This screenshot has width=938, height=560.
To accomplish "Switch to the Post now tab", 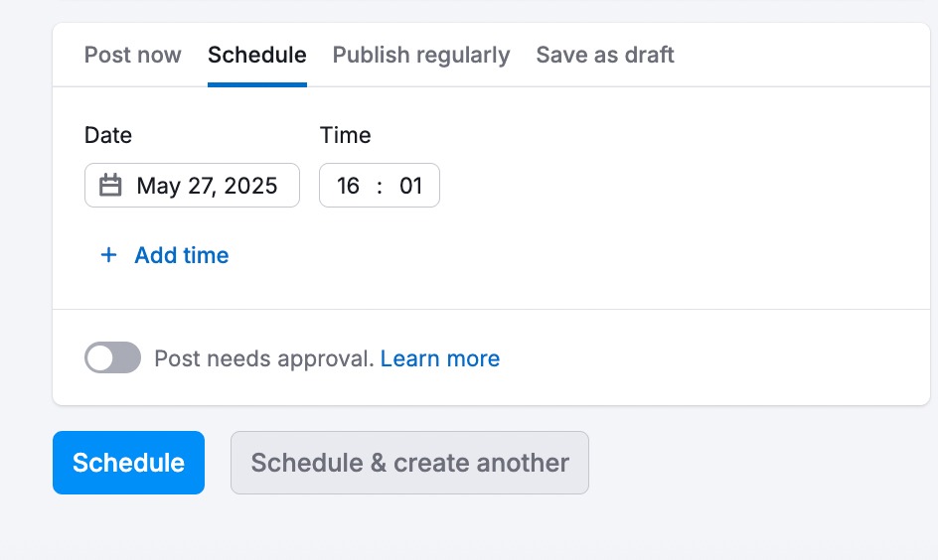I will 132,55.
